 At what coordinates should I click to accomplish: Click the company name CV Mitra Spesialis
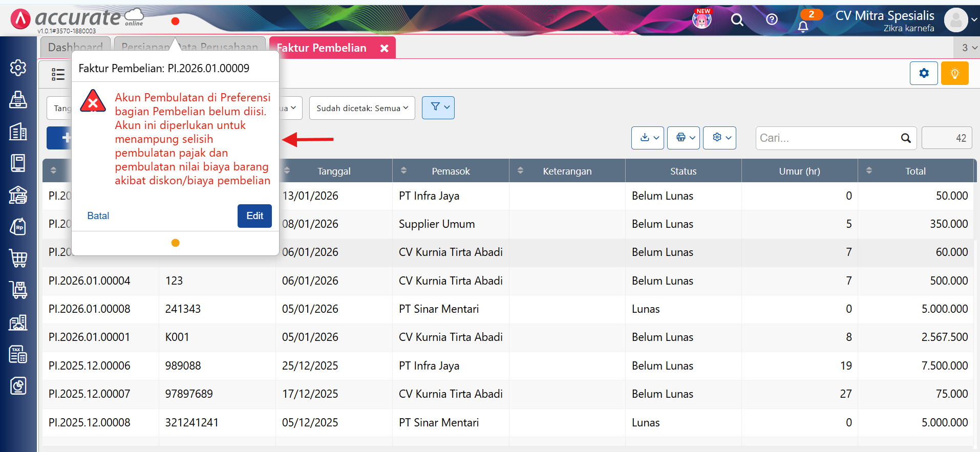(885, 15)
